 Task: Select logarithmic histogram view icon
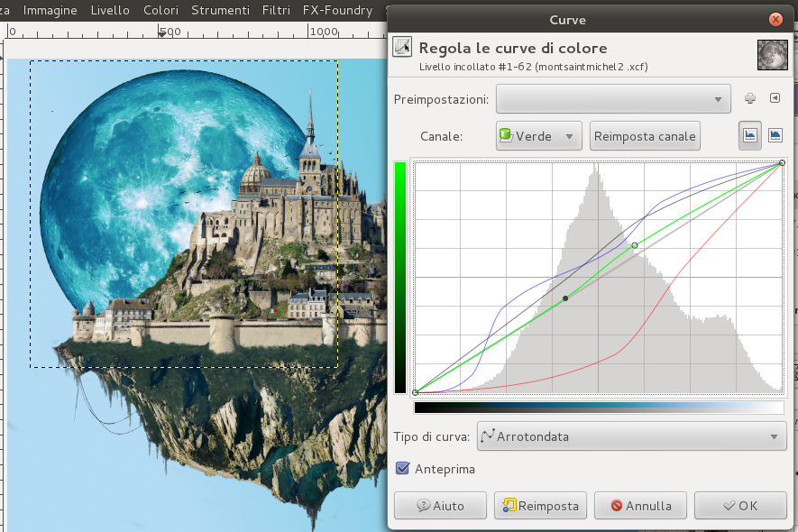[775, 135]
